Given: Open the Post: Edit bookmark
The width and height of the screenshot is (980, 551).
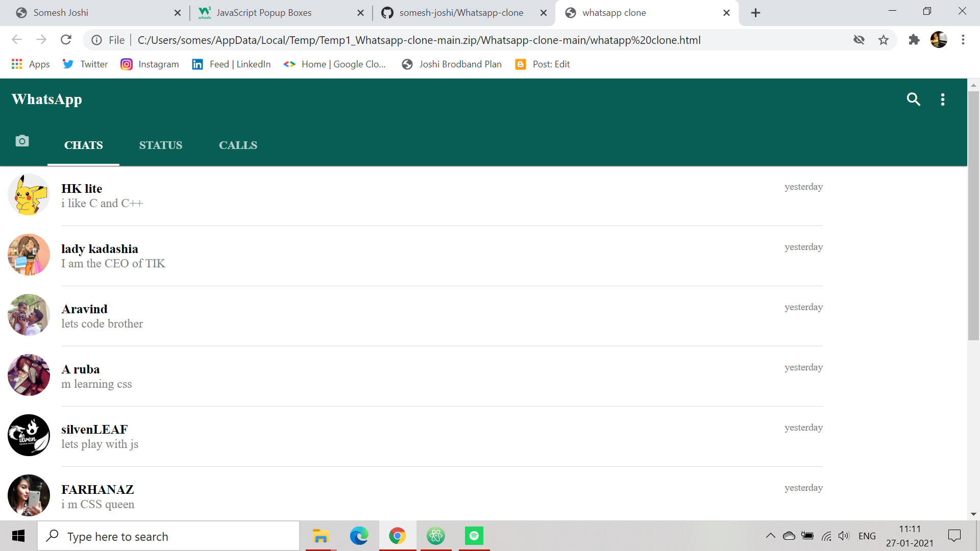Looking at the screenshot, I should point(543,64).
